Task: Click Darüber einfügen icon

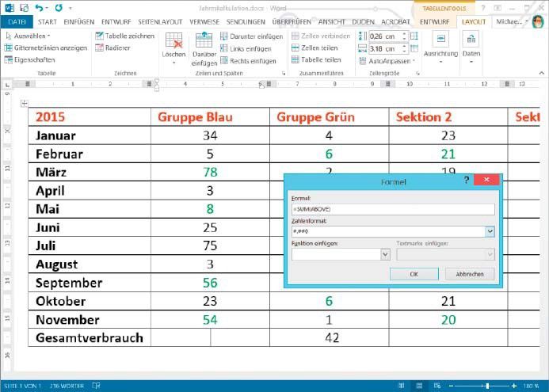Action: pyautogui.click(x=204, y=40)
